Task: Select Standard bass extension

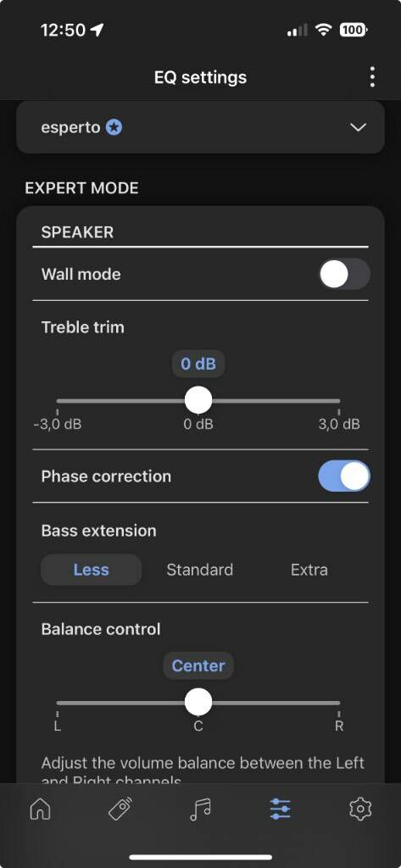Action: click(199, 570)
